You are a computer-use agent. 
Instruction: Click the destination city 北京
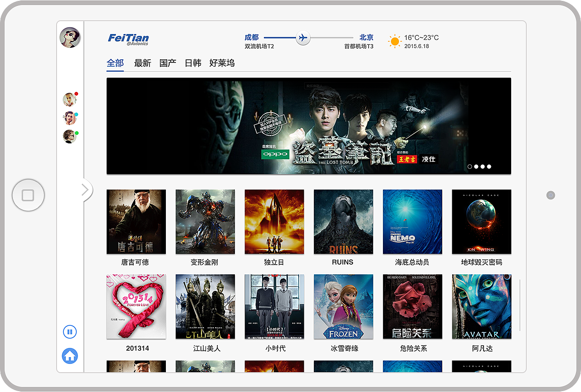(x=366, y=37)
